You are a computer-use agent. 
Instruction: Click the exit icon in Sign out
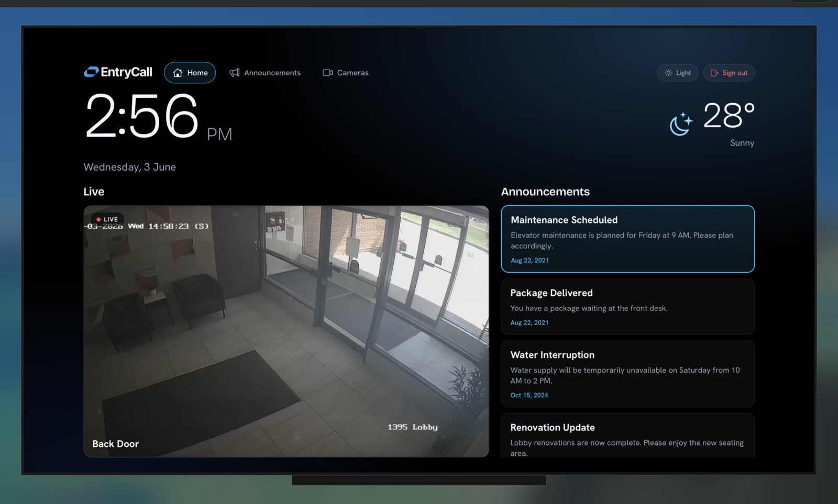click(x=714, y=73)
